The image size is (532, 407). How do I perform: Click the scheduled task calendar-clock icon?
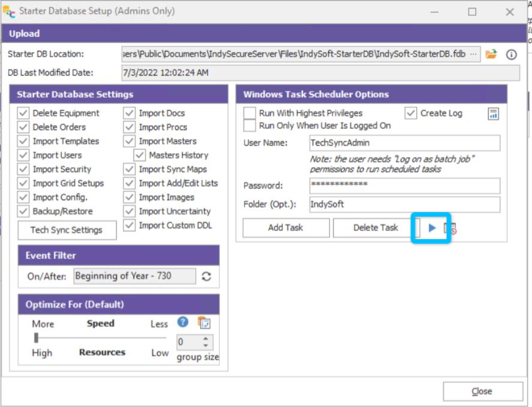[x=449, y=228]
